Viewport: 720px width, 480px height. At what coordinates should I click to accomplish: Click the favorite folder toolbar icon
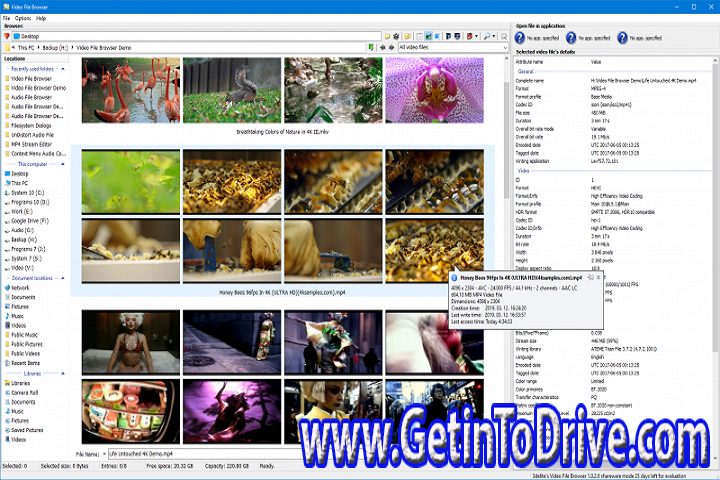[x=408, y=36]
